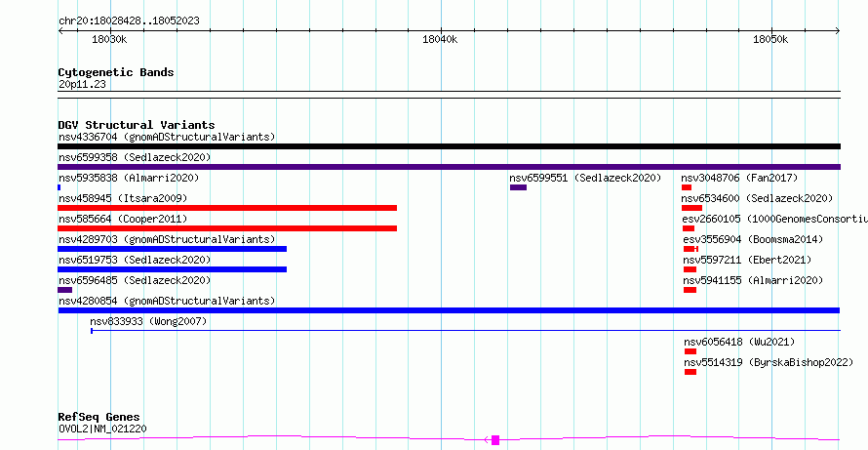The width and height of the screenshot is (868, 450).
Task: Click the nsv6519753 blue variant bar
Action: (173, 269)
